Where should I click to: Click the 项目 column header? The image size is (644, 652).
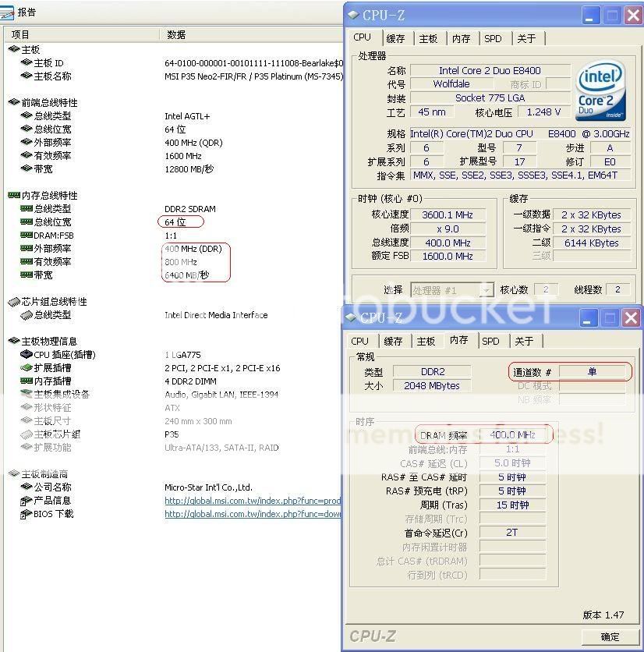[x=82, y=34]
